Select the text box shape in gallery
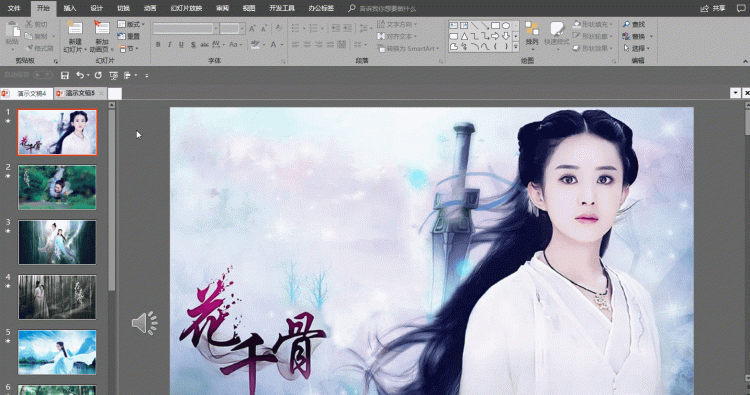Screen dimensions: 750x395 453,25
